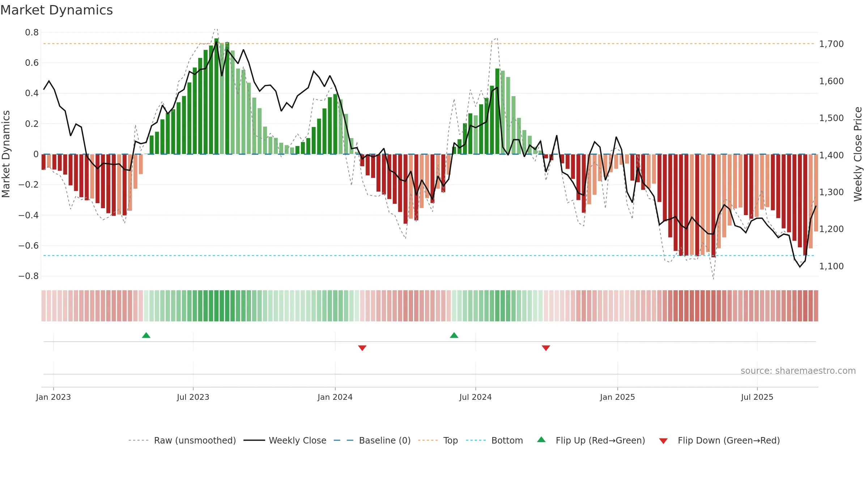Viewport: 868px width, 488px height.
Task: Click the 1,400 price axis label
Action: pyautogui.click(x=831, y=155)
